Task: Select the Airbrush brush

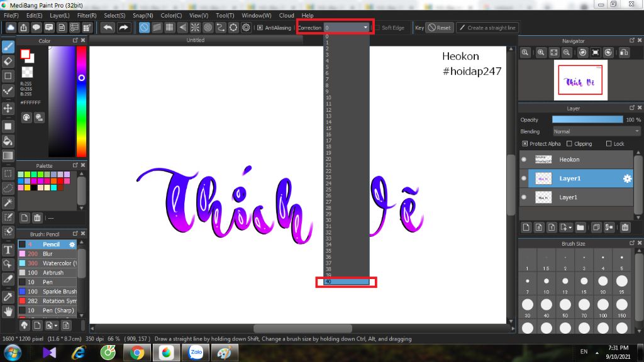Action: coord(47,273)
